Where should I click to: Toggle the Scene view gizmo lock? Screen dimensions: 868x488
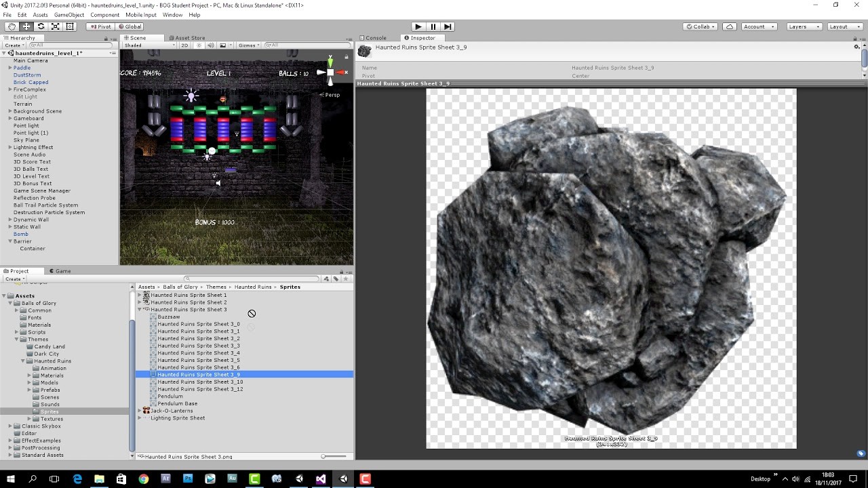[x=347, y=56]
